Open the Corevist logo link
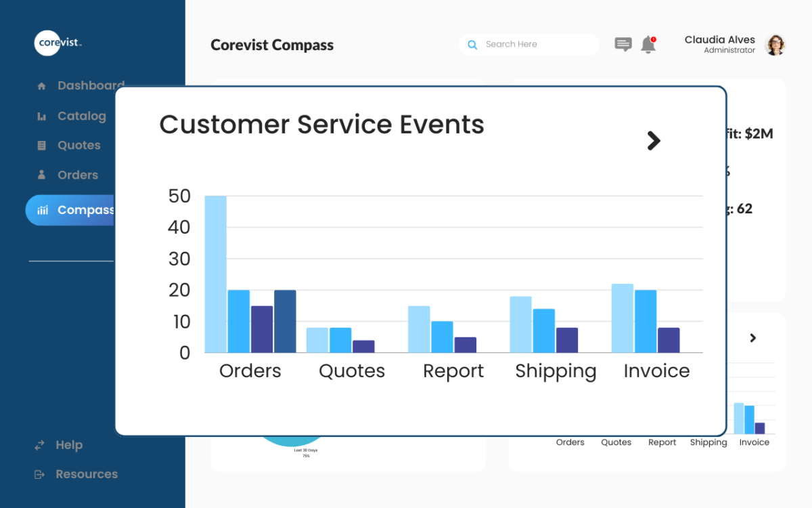This screenshot has height=508, width=812. (x=58, y=43)
